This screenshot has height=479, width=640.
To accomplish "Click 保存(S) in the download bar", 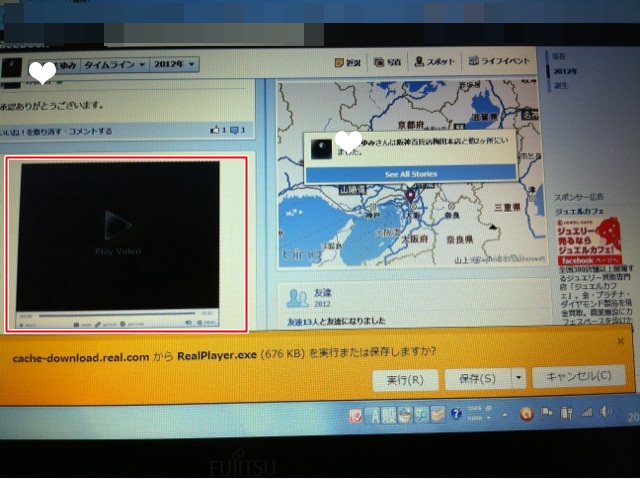I will coord(477,379).
